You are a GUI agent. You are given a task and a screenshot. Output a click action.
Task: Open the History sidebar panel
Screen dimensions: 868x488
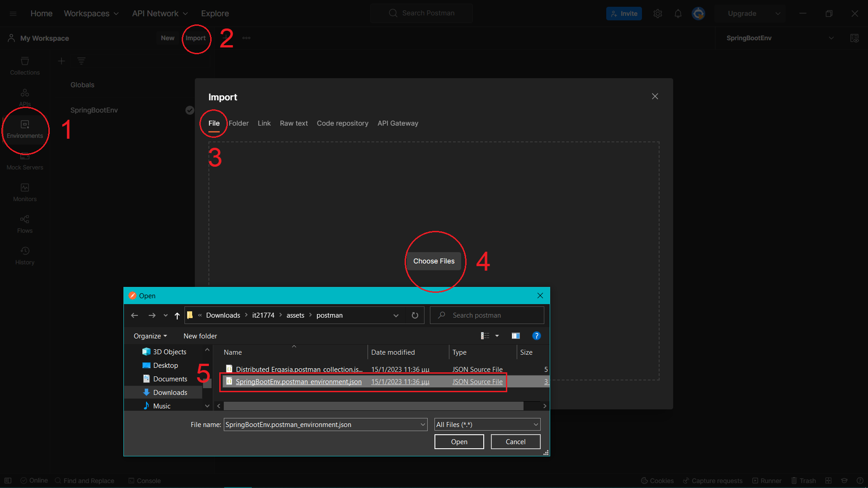click(25, 256)
